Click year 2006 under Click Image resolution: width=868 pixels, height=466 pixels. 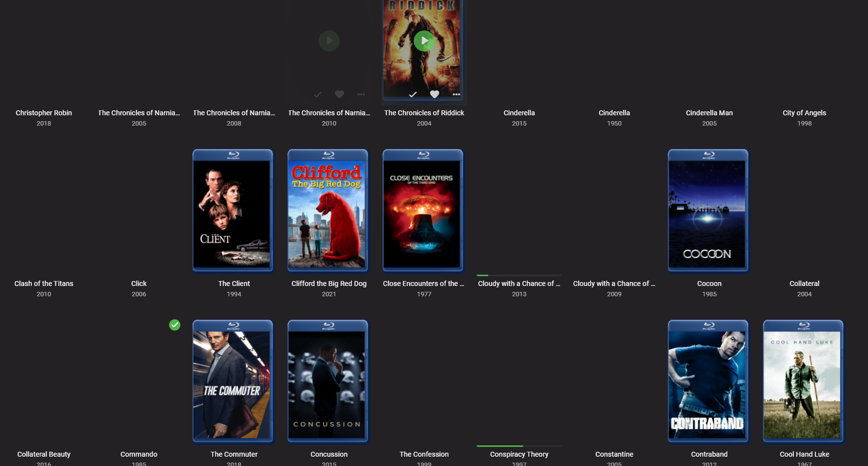[139, 294]
